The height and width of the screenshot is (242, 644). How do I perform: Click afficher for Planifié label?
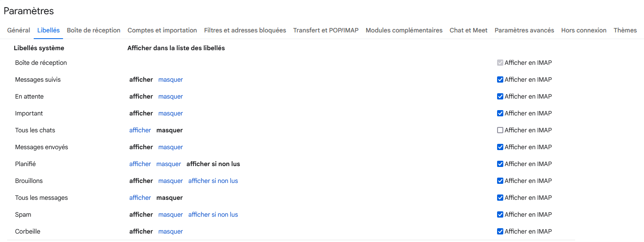(140, 164)
